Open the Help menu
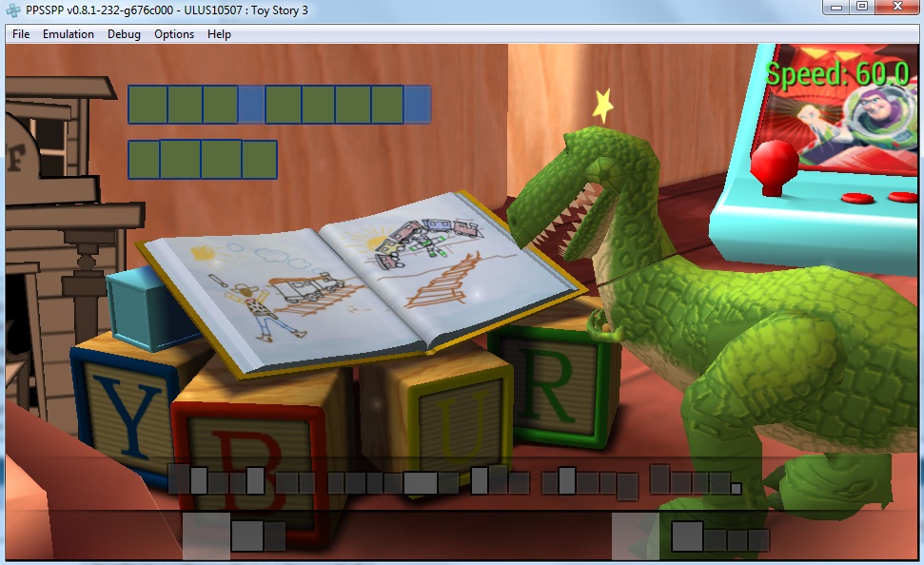924x565 pixels. pyautogui.click(x=219, y=34)
